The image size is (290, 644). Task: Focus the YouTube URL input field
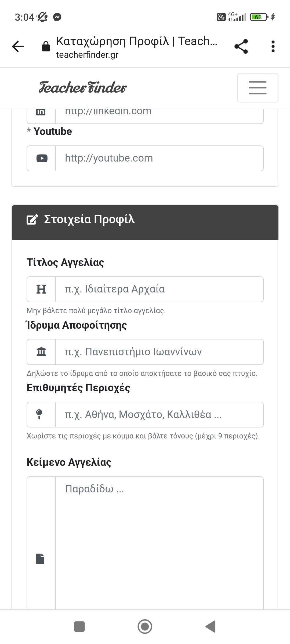[159, 158]
